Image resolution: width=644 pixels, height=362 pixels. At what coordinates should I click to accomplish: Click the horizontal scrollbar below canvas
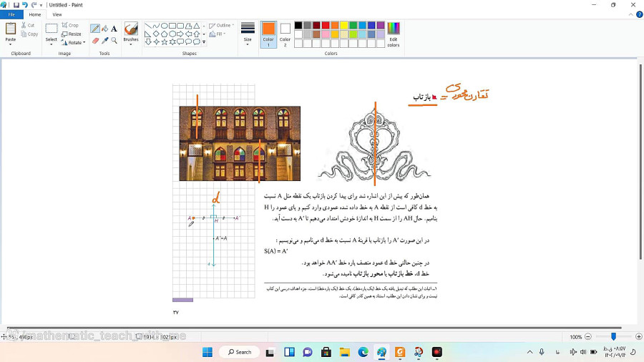[x=314, y=328]
